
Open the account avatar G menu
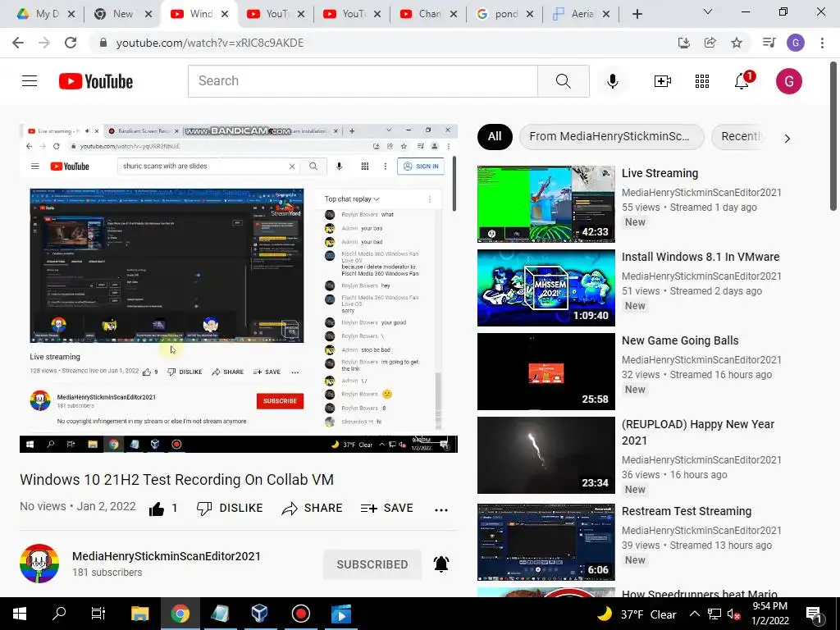[x=788, y=81]
